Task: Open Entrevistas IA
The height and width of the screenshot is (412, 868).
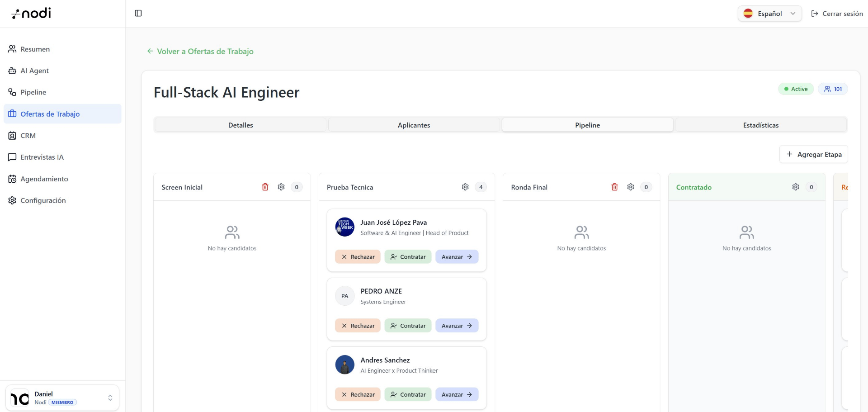Action: tap(62, 157)
